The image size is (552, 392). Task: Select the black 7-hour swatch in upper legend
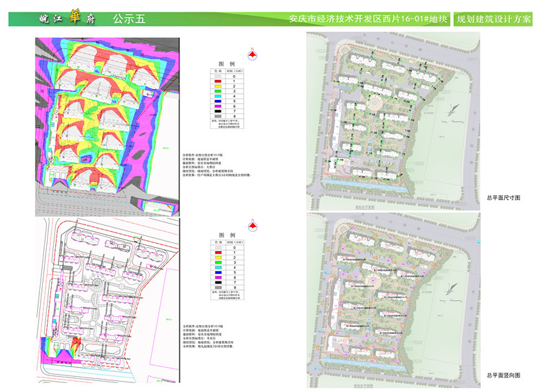(x=218, y=110)
